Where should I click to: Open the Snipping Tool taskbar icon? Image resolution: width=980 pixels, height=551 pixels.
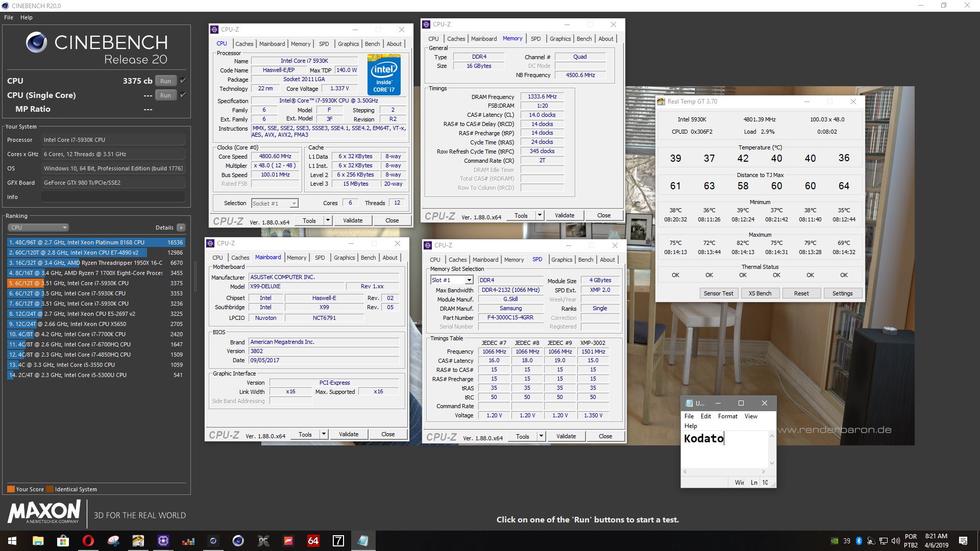coord(113,541)
